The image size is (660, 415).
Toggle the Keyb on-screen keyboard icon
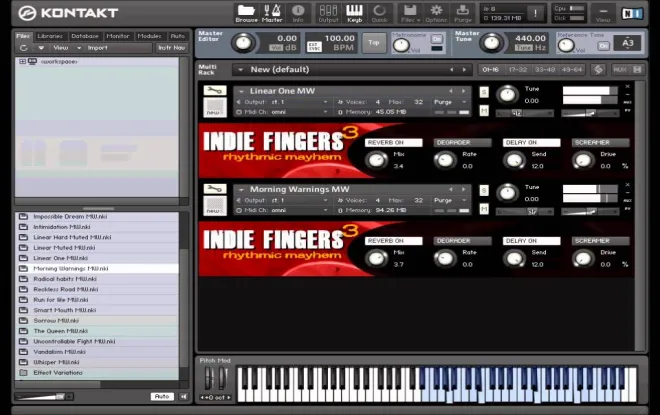pos(354,13)
